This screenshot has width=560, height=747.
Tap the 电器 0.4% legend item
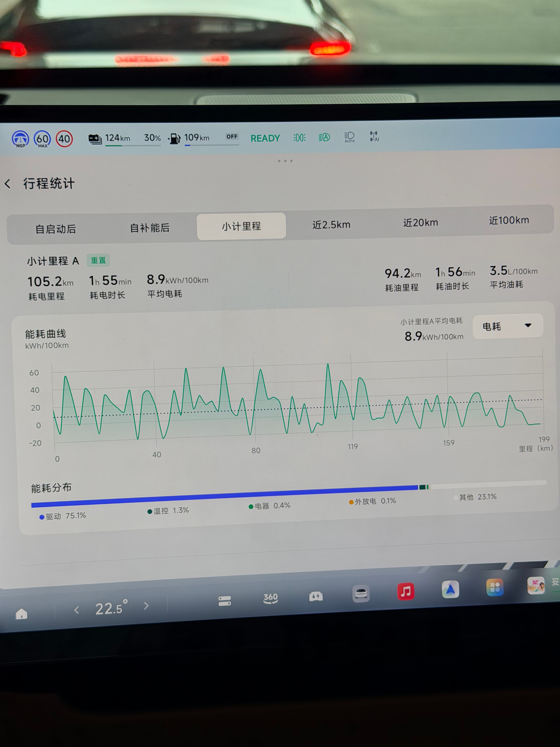coord(269,506)
